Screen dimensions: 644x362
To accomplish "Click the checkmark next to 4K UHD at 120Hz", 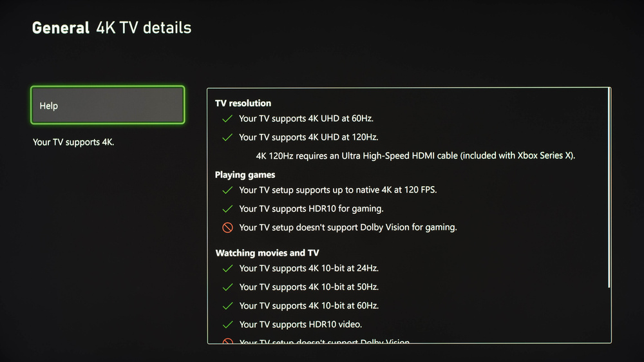I will (x=227, y=137).
